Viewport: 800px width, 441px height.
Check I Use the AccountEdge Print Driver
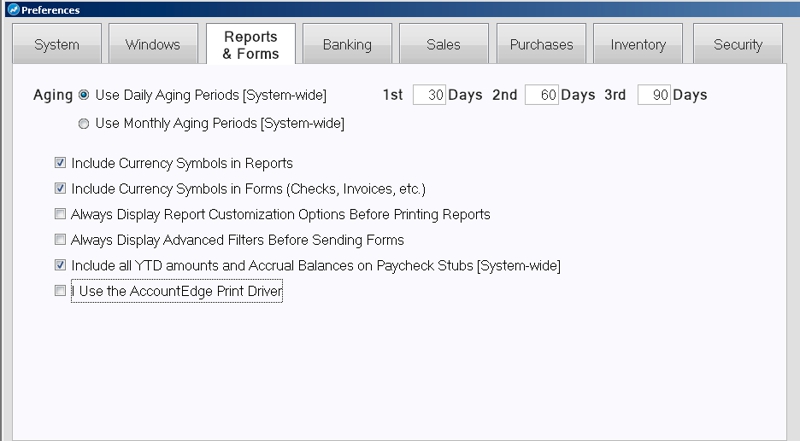pyautogui.click(x=62, y=292)
